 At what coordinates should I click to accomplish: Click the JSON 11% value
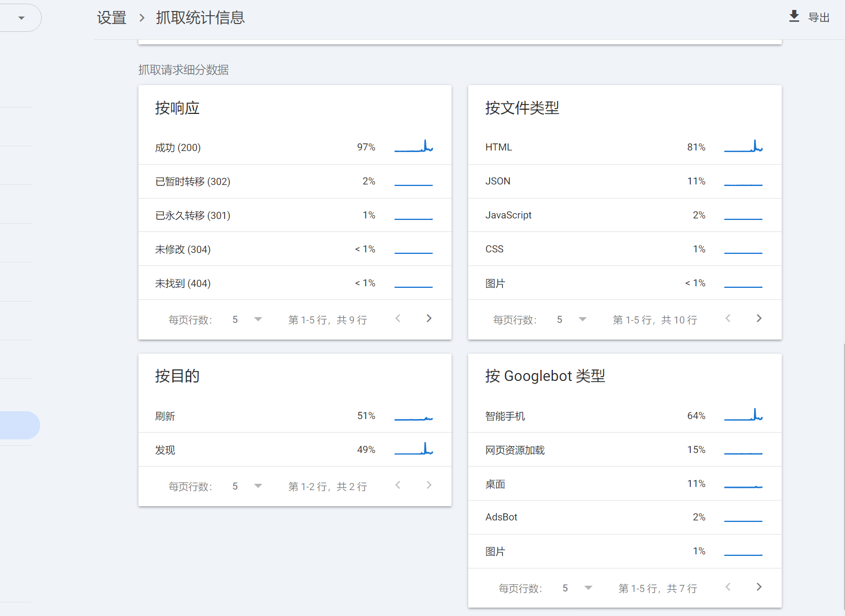696,181
